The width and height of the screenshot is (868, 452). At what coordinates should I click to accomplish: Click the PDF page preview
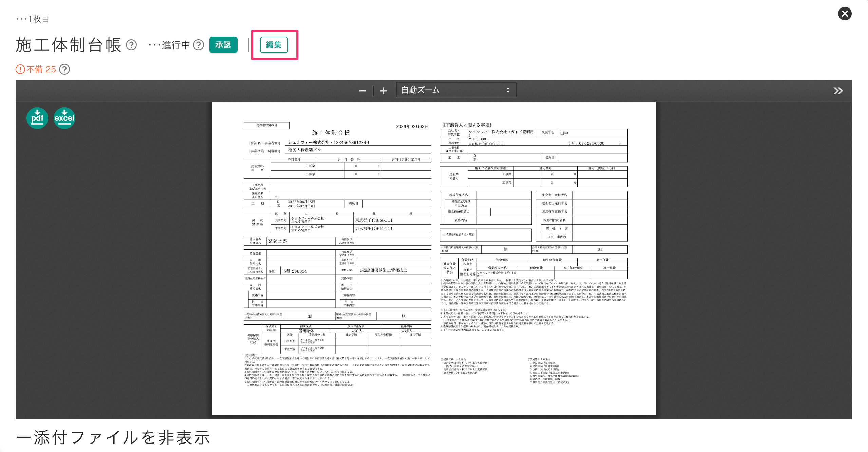point(433,258)
